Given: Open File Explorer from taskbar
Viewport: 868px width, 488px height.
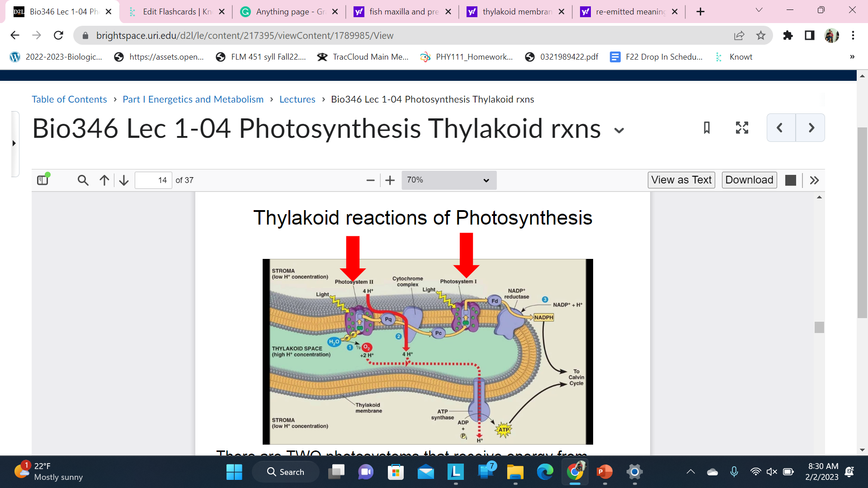Looking at the screenshot, I should tap(515, 472).
